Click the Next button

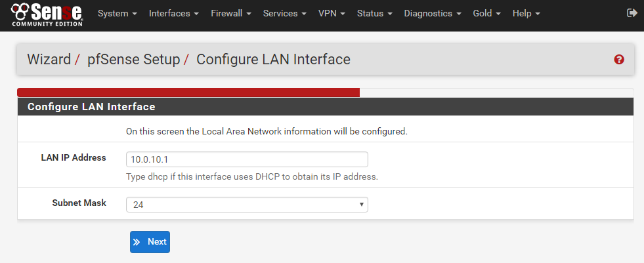(150, 242)
